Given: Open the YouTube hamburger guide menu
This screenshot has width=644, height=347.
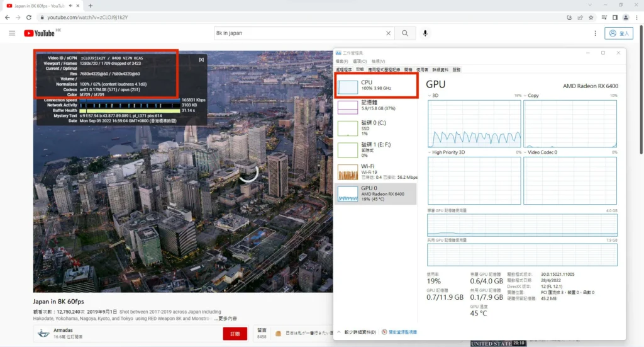Looking at the screenshot, I should [12, 33].
